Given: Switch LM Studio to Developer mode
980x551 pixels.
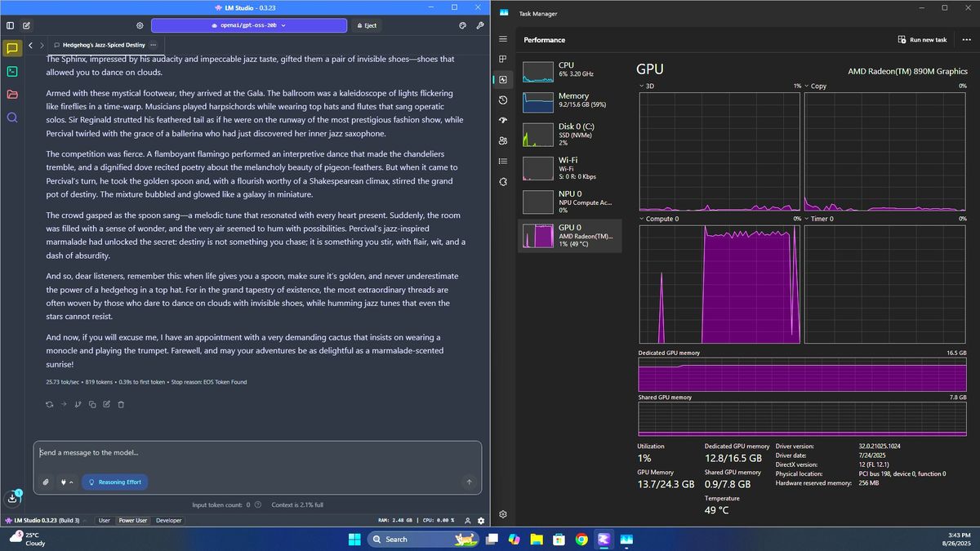Looking at the screenshot, I should 169,520.
